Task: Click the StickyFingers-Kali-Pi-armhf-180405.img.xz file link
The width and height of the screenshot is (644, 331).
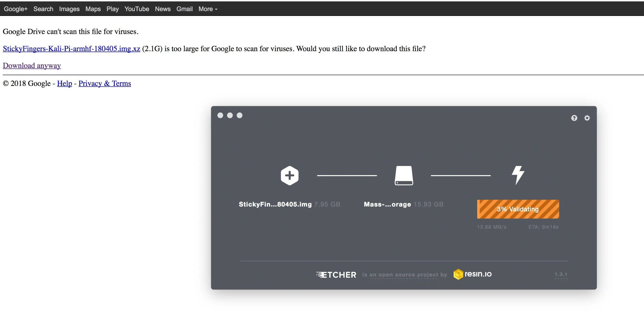Action: point(72,48)
